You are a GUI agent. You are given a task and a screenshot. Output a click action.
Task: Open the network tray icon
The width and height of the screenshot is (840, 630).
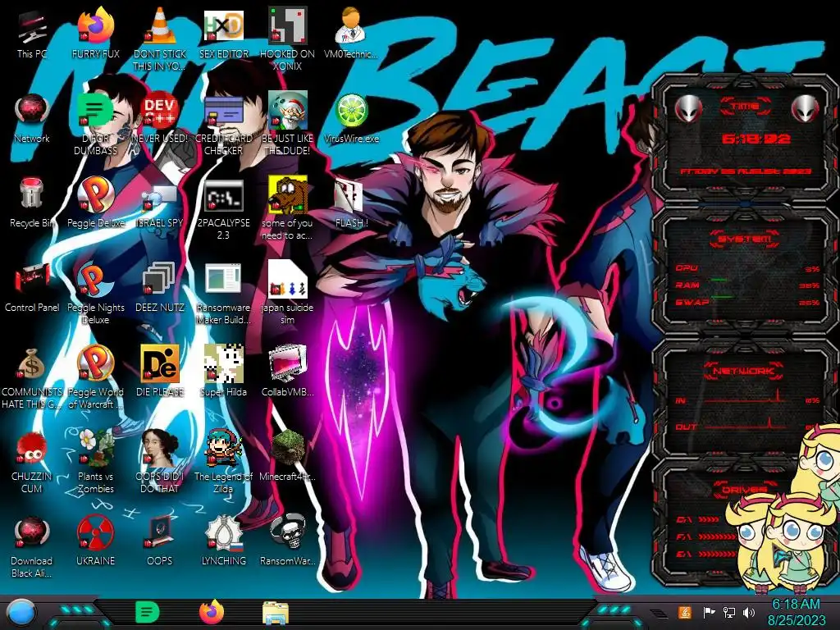click(x=728, y=612)
